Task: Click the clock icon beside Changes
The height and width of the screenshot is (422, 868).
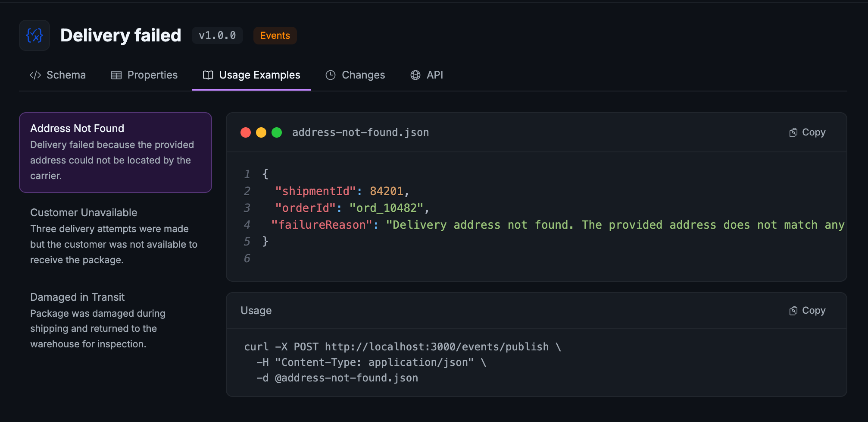Action: pyautogui.click(x=330, y=75)
